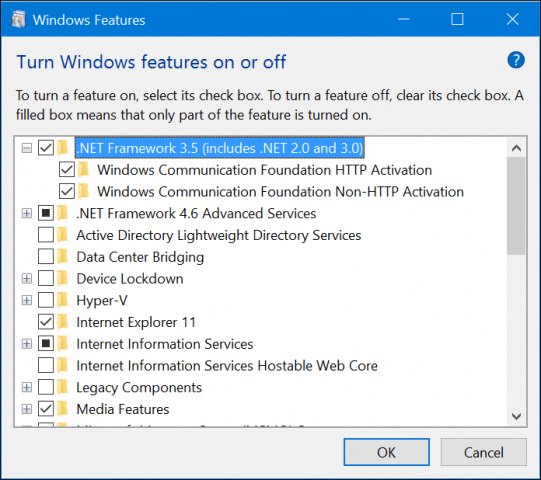Click folder icon next to Hyper-V
Image resolution: width=541 pixels, height=480 pixels.
pyautogui.click(x=62, y=300)
